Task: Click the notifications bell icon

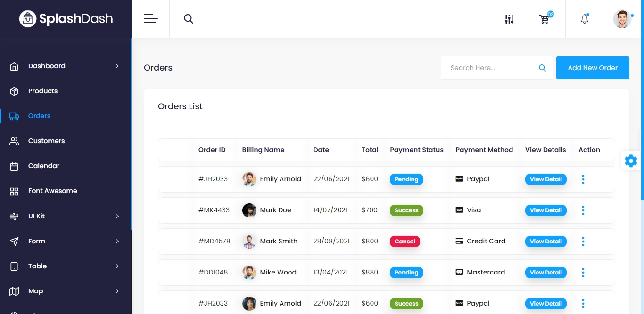Action: coord(584,19)
